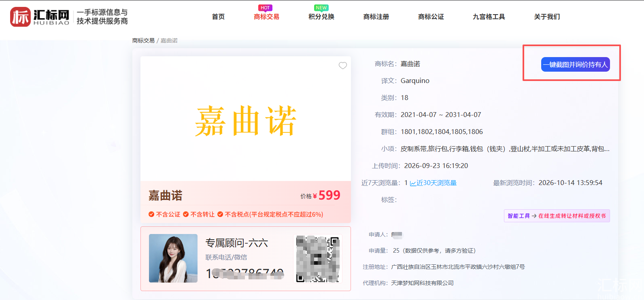Viewport: 644px width, 300px height.
Task: Open the 商标注册 nav item
Action: pos(376,17)
